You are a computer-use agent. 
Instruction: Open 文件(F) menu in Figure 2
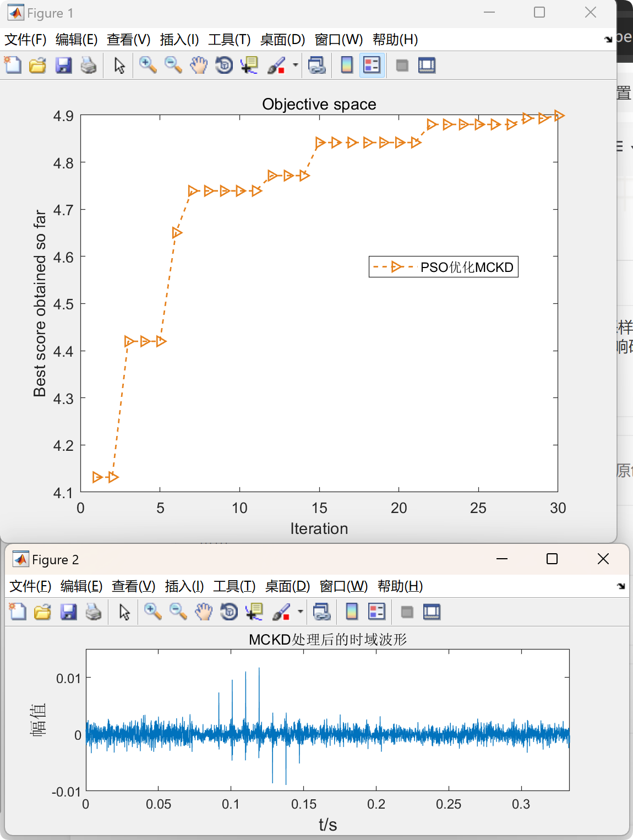30,586
